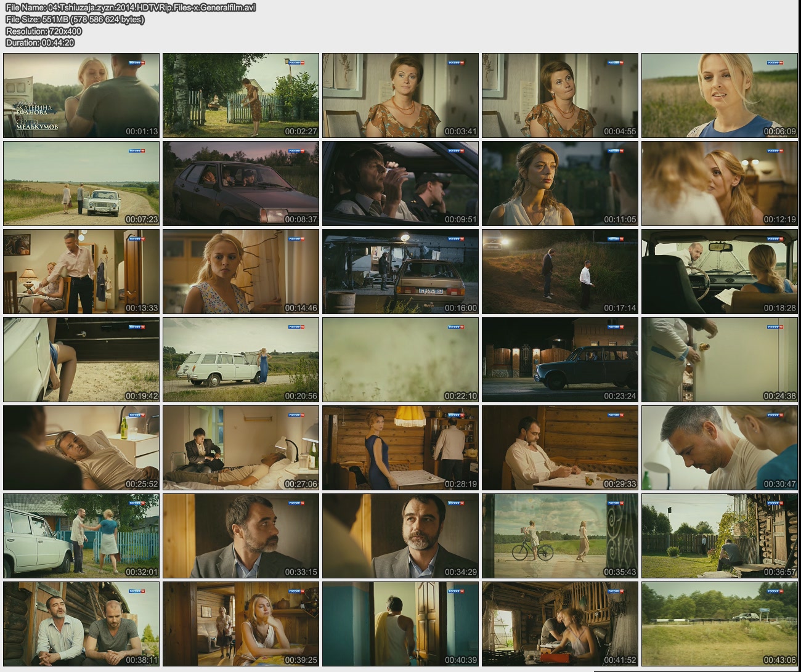Click the 00:25:52 frame of man lying in bed
This screenshot has width=801, height=672.
click(81, 448)
